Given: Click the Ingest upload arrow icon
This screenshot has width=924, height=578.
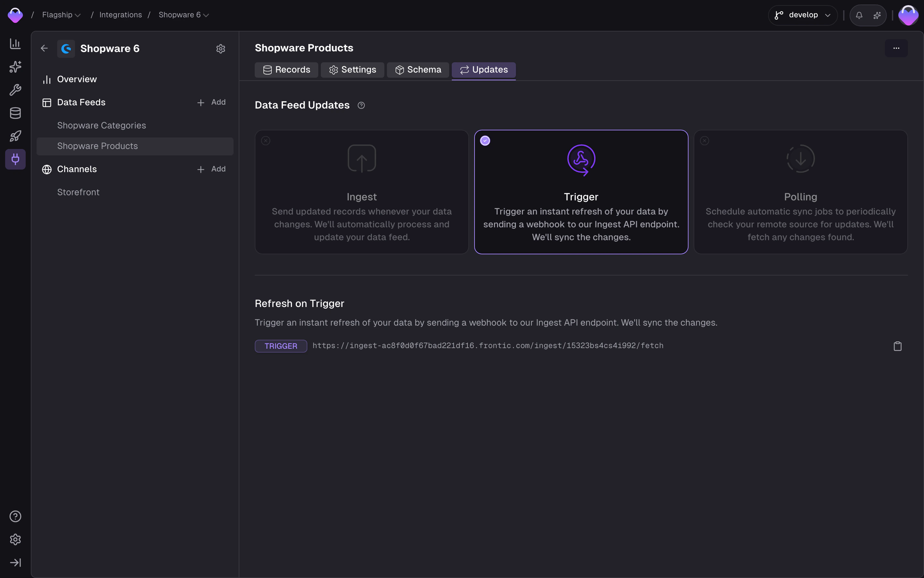Looking at the screenshot, I should [362, 159].
